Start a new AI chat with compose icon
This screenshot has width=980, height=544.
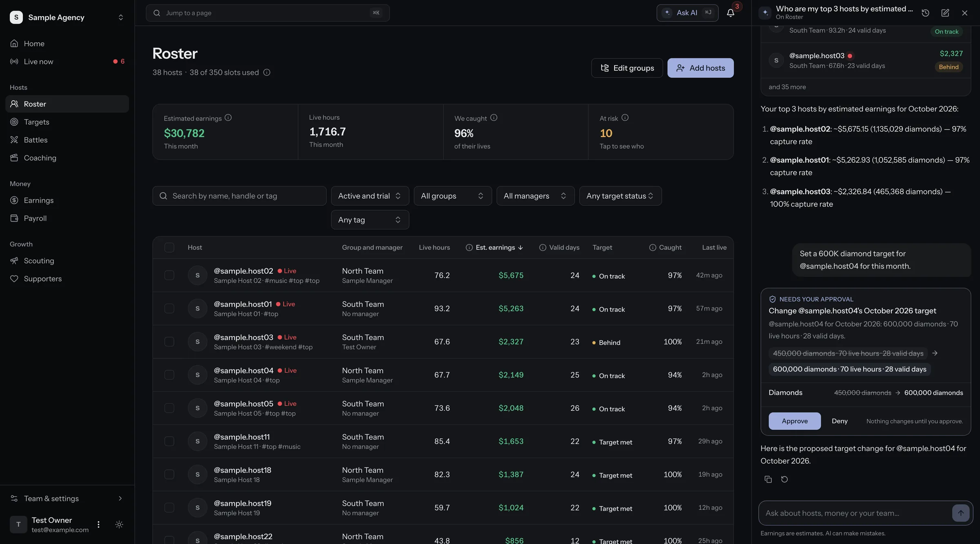[x=945, y=13]
